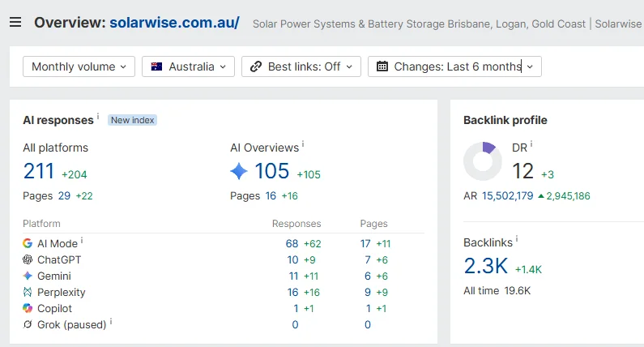Click the Responses column header
The height and width of the screenshot is (347, 644).
coord(296,224)
